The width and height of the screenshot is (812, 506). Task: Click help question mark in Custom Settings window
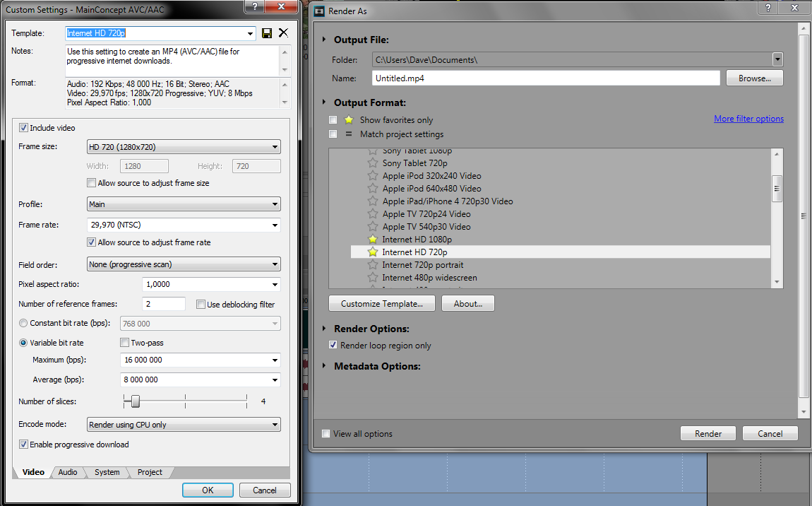point(255,6)
